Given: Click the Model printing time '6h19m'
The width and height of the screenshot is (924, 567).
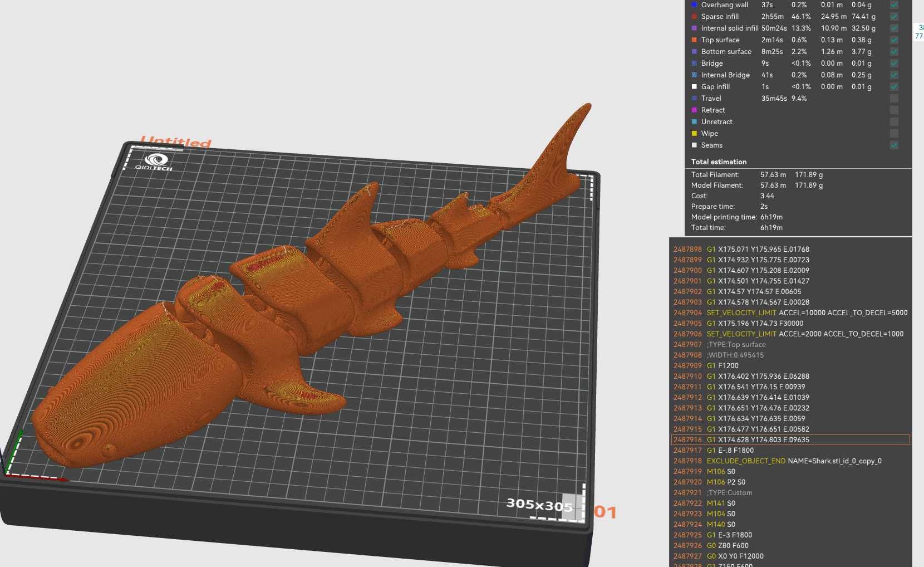Looking at the screenshot, I should (771, 217).
